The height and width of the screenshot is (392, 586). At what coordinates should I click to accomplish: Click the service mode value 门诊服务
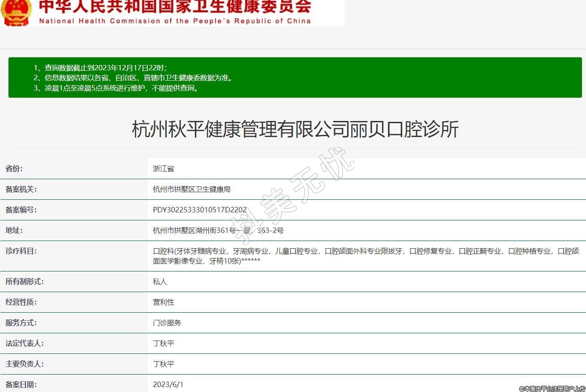click(x=167, y=323)
